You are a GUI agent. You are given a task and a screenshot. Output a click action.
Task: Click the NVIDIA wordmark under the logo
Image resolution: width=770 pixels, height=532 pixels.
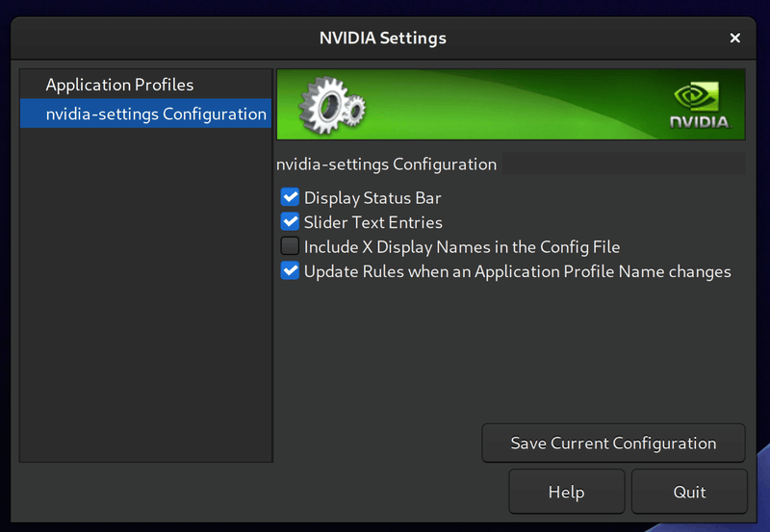click(701, 122)
